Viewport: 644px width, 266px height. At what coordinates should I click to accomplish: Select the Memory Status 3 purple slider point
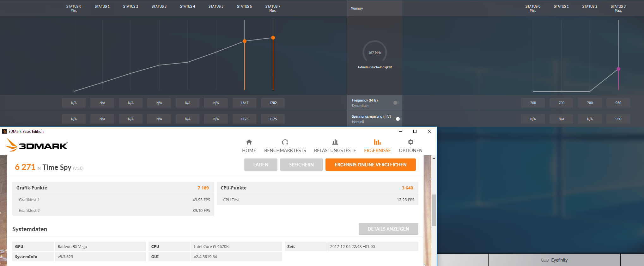[618, 69]
